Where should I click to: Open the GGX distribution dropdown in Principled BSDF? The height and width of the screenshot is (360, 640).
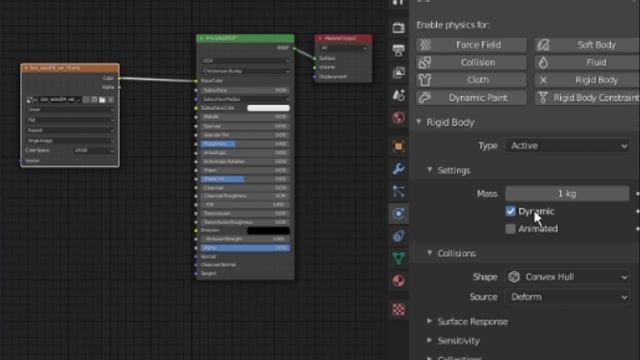pyautogui.click(x=246, y=60)
